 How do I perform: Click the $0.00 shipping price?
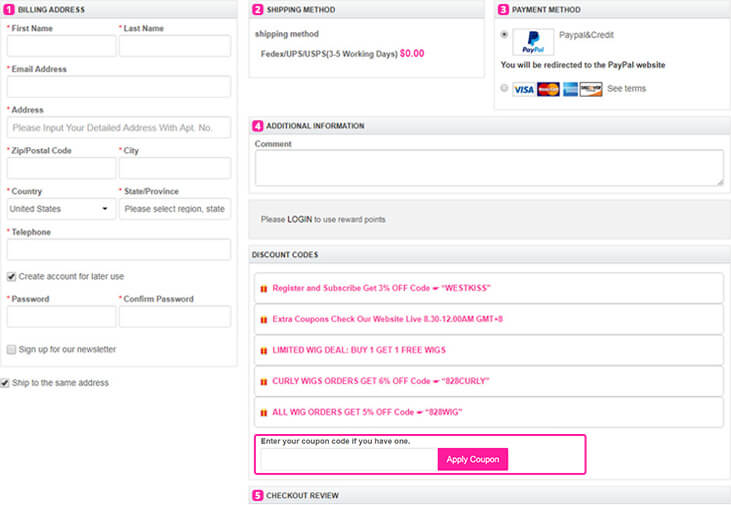(x=412, y=54)
